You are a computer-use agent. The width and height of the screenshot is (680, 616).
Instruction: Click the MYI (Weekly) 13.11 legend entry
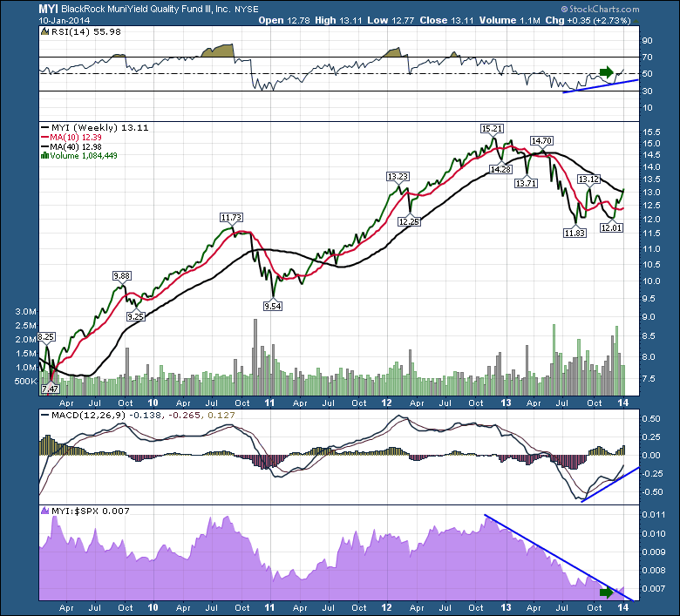tap(99, 128)
